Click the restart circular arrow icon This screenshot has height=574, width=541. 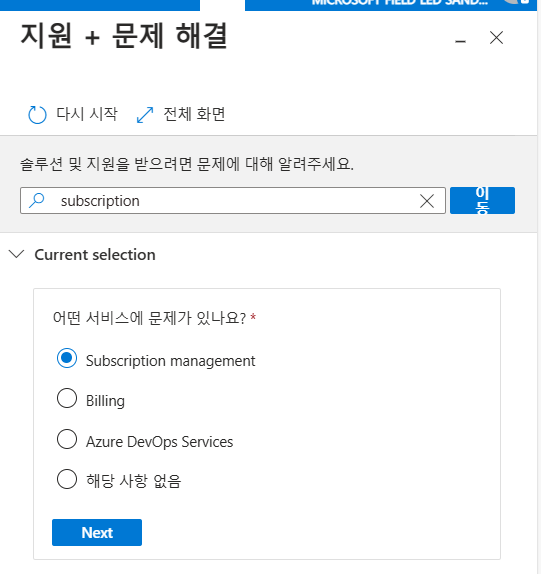coord(37,115)
